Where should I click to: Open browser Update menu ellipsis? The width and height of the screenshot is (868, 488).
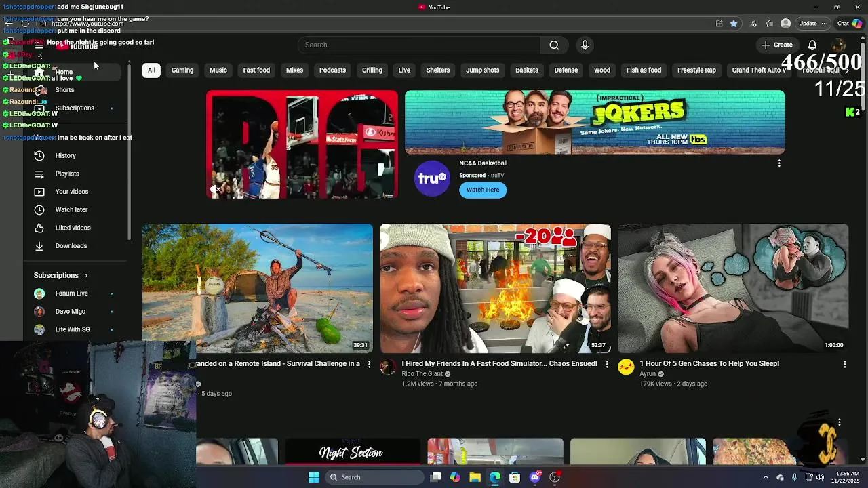click(x=825, y=23)
